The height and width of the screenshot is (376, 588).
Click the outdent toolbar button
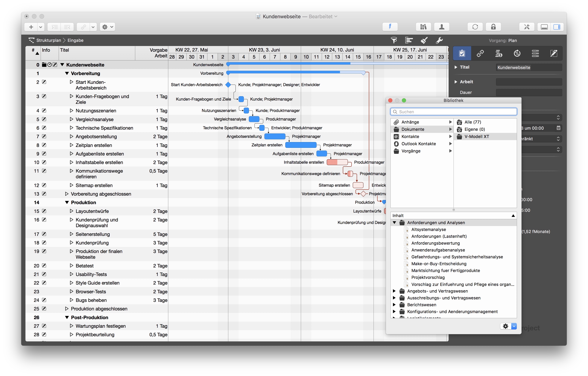pyautogui.click(x=67, y=27)
